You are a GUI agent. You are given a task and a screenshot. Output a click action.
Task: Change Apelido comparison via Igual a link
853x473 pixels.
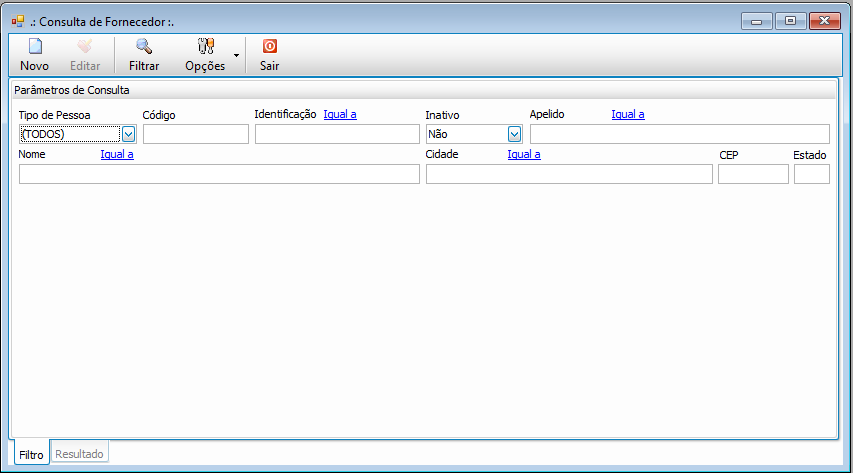628,114
